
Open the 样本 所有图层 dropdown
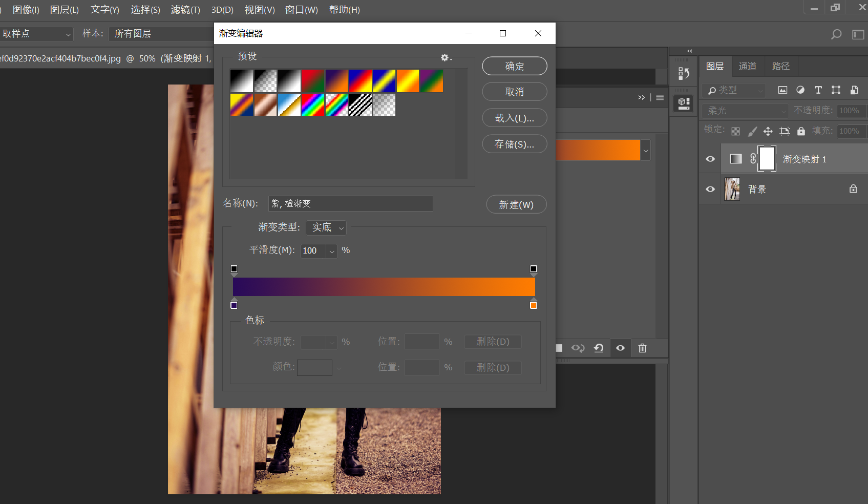coord(160,34)
